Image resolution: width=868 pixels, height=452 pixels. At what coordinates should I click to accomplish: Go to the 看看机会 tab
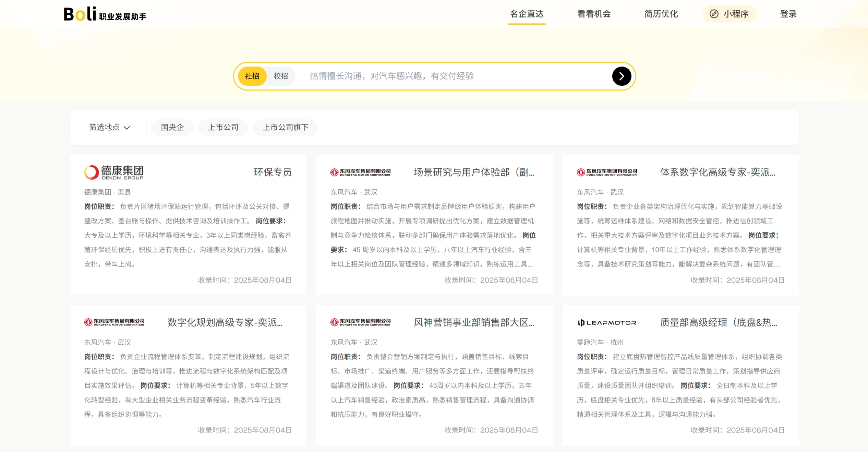point(594,14)
